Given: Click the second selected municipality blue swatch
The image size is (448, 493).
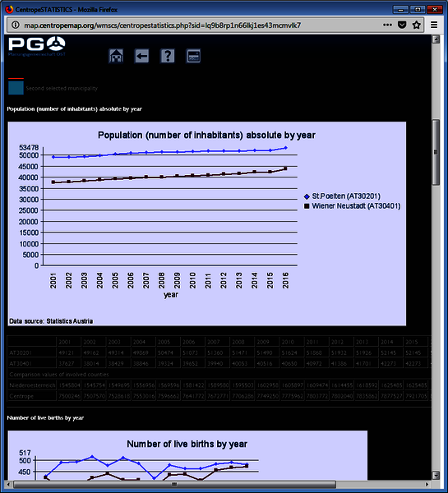Looking at the screenshot, I should [x=16, y=88].
